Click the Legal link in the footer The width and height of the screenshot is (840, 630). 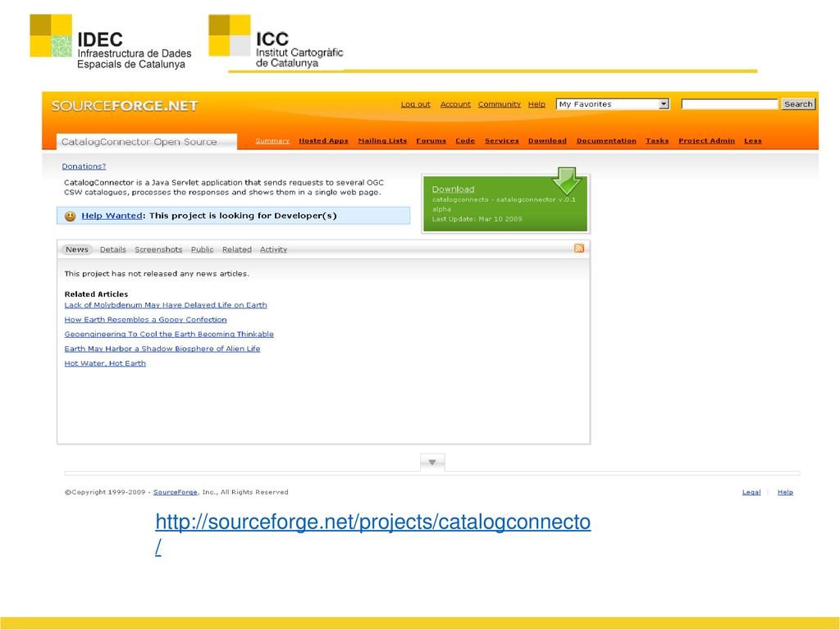(751, 492)
